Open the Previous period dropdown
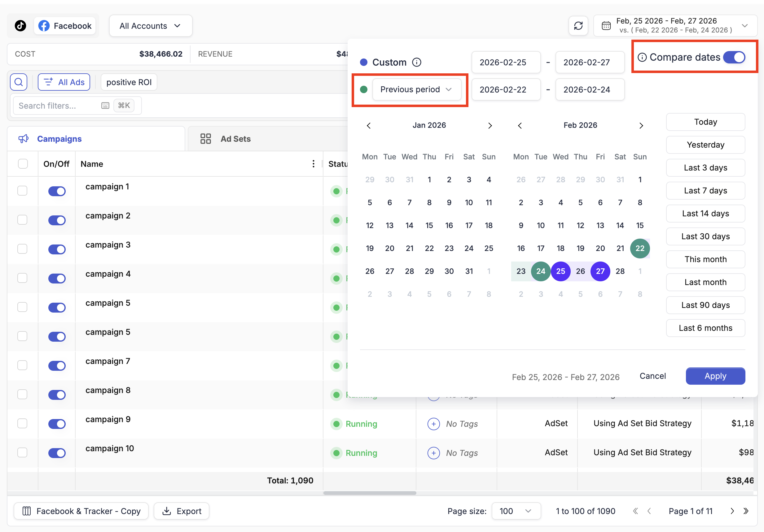This screenshot has height=532, width=764. (416, 89)
